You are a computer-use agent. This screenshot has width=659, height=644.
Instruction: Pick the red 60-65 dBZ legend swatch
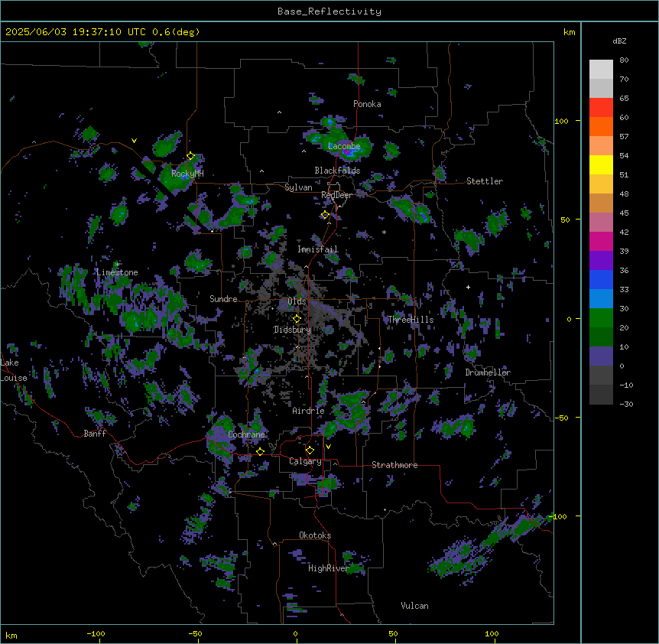[x=601, y=107]
